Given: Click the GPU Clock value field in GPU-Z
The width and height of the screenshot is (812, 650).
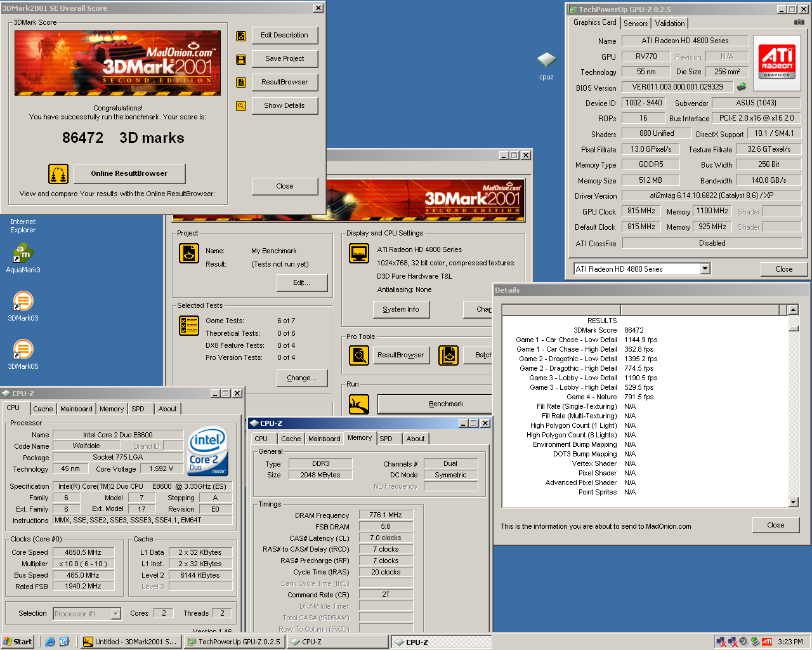Looking at the screenshot, I should pos(641,211).
